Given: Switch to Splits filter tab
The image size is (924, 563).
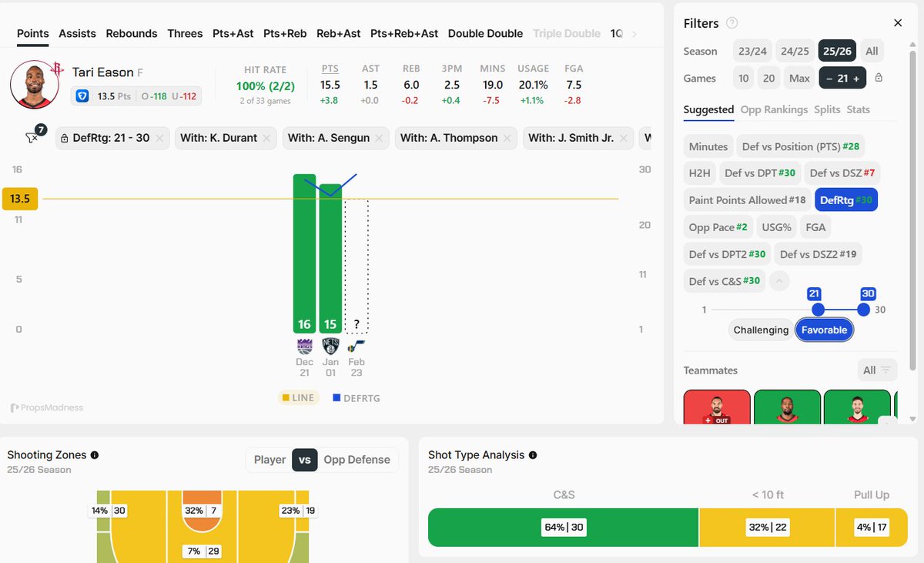Looking at the screenshot, I should point(827,109).
